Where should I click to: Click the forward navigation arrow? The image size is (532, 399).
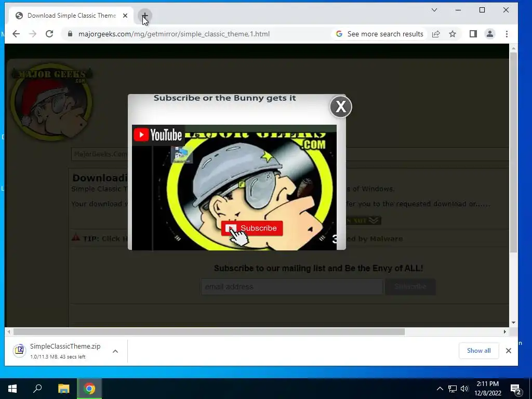point(33,34)
